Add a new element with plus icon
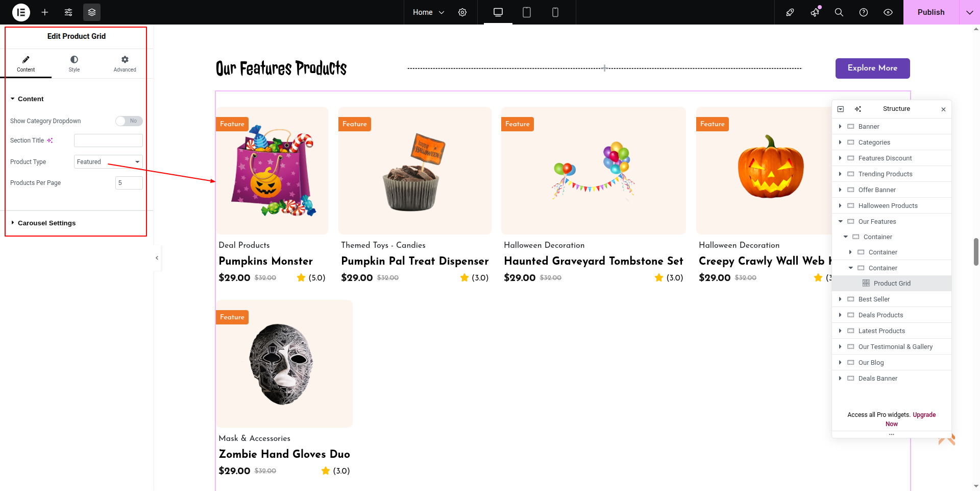Viewport: 980px width, 491px height. point(45,12)
